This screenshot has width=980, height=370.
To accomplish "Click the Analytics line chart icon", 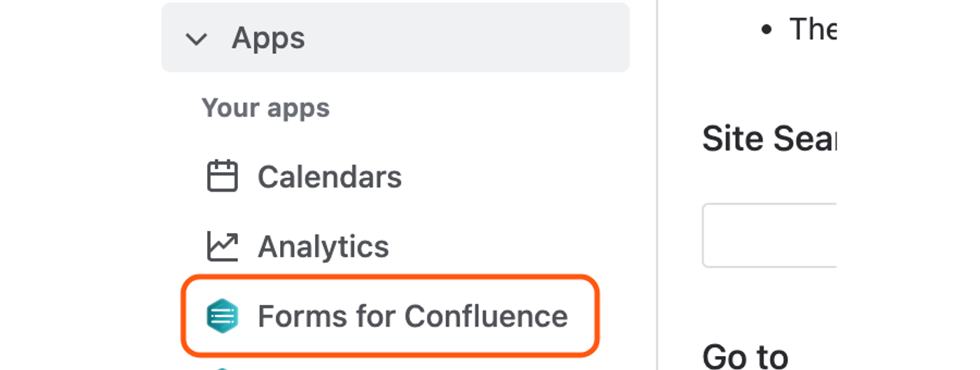I will tap(223, 246).
